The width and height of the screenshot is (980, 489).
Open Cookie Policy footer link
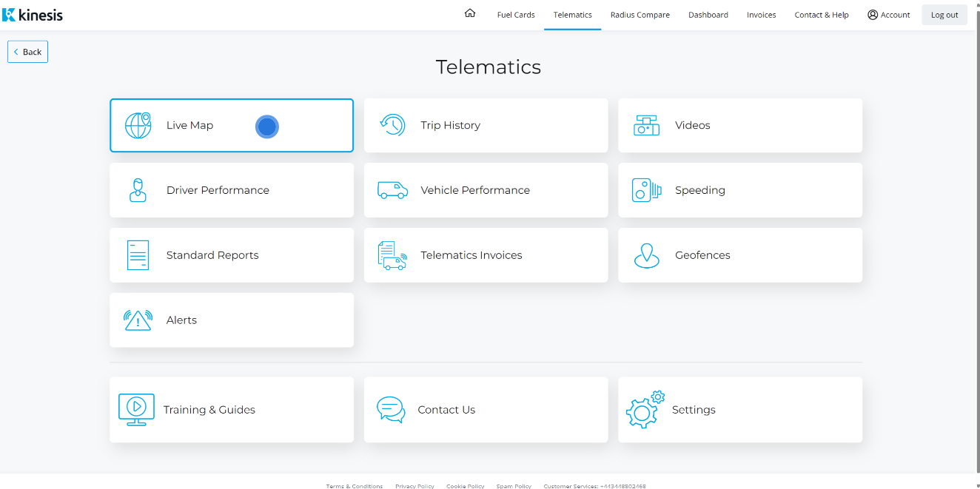coord(465,486)
